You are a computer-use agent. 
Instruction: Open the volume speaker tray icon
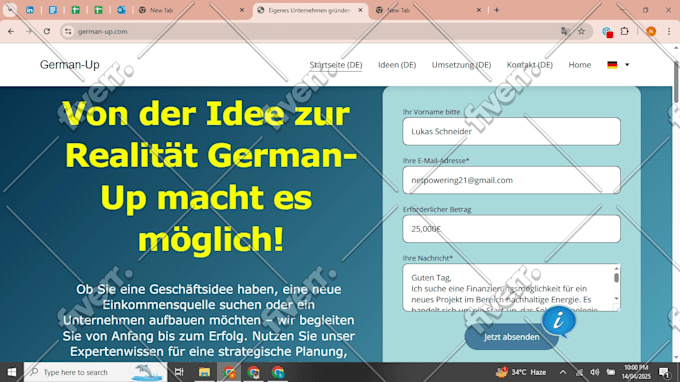tap(595, 372)
